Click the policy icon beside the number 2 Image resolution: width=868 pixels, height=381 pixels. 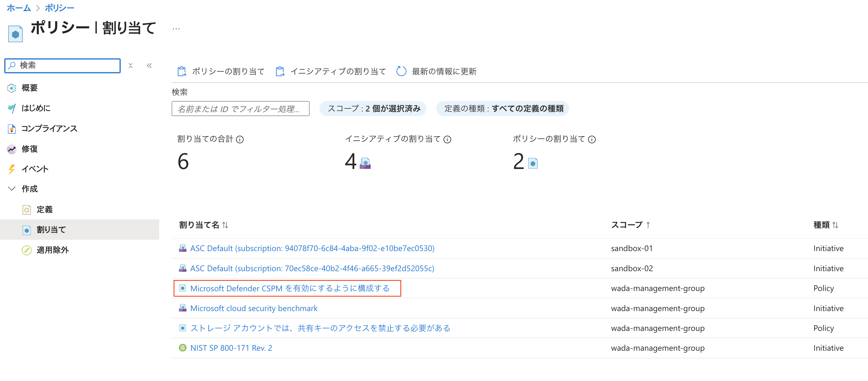tap(533, 163)
